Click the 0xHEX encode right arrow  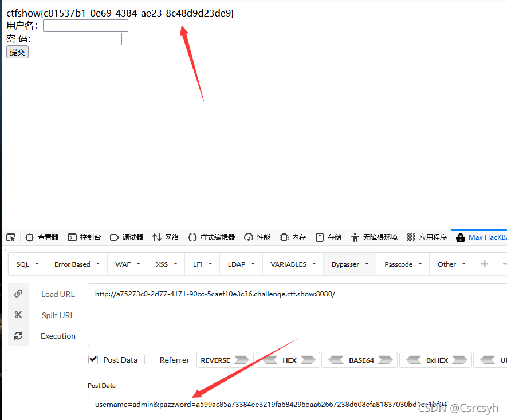pyautogui.click(x=459, y=360)
